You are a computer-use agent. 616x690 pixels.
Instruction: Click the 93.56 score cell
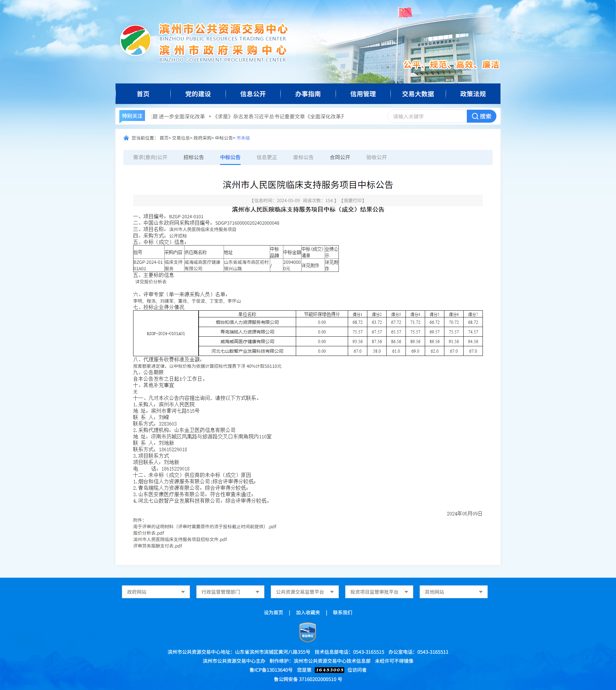pyautogui.click(x=357, y=341)
